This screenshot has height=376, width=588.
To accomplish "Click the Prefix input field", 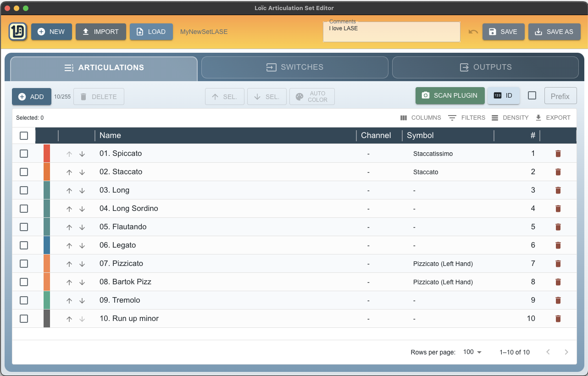I will pos(560,96).
